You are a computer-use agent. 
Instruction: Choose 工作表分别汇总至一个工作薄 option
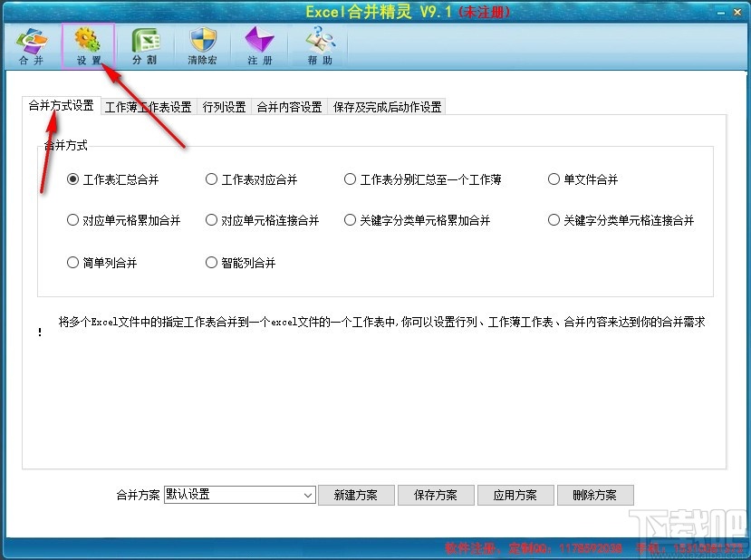click(423, 179)
